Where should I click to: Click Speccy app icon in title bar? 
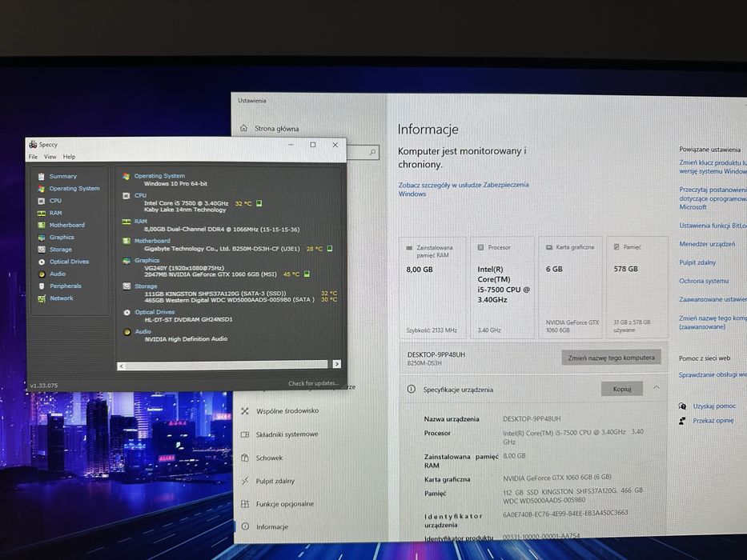click(x=33, y=144)
